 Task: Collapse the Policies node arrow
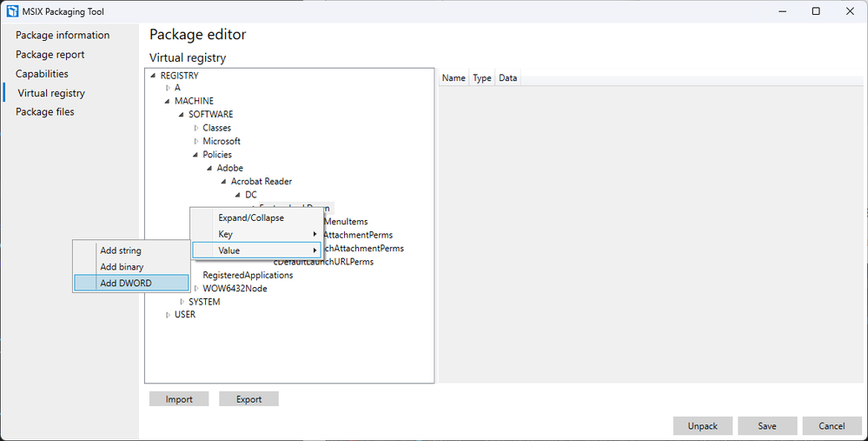click(195, 155)
